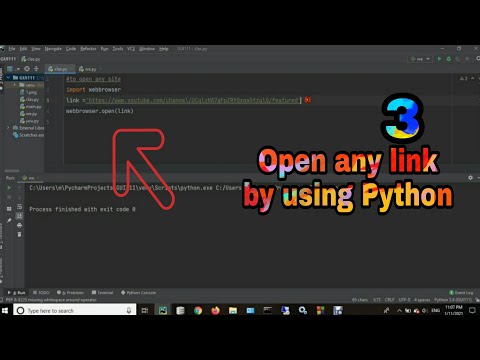Click the print icon in Run console
Screen dimensions: 480x360
[19, 226]
